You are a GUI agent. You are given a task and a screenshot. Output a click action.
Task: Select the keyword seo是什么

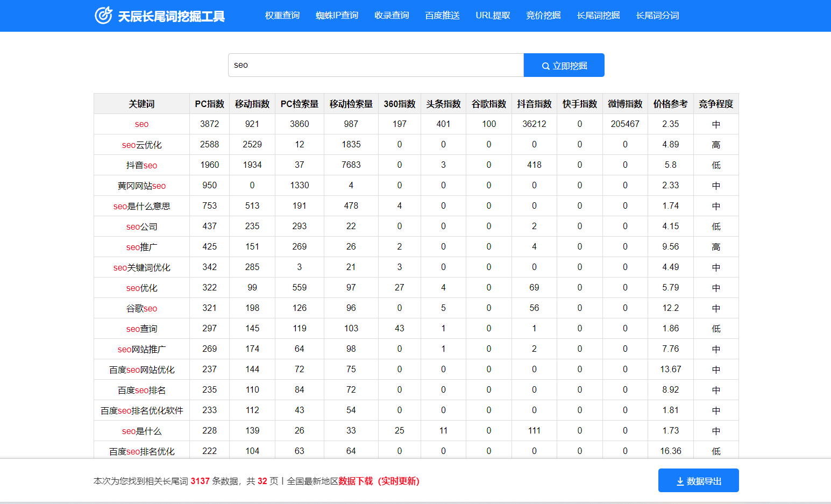(141, 431)
